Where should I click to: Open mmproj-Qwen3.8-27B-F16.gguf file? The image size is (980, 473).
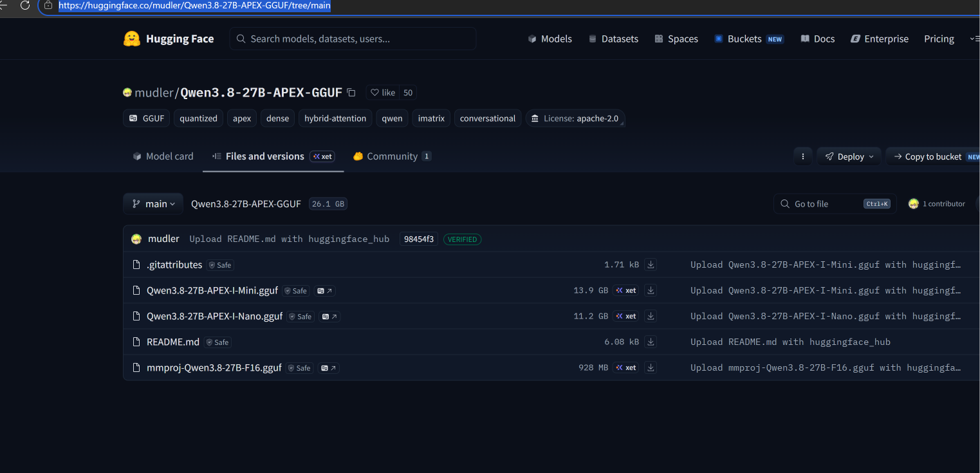214,367
